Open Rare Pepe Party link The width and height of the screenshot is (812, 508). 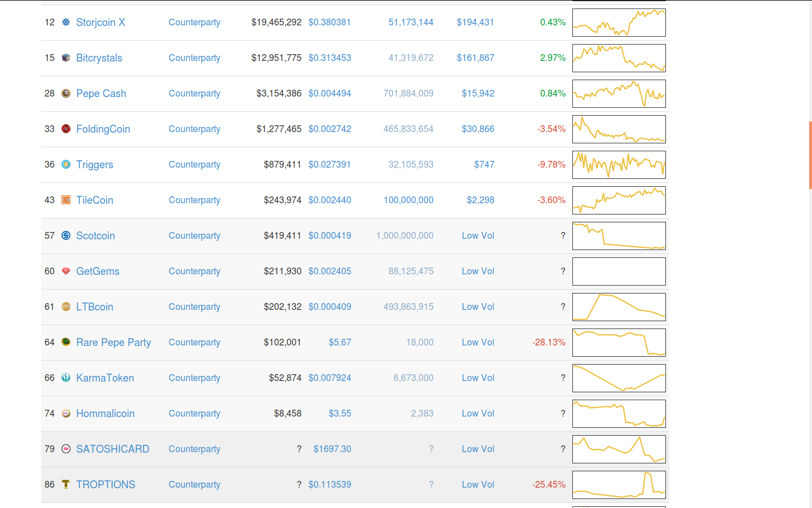113,342
